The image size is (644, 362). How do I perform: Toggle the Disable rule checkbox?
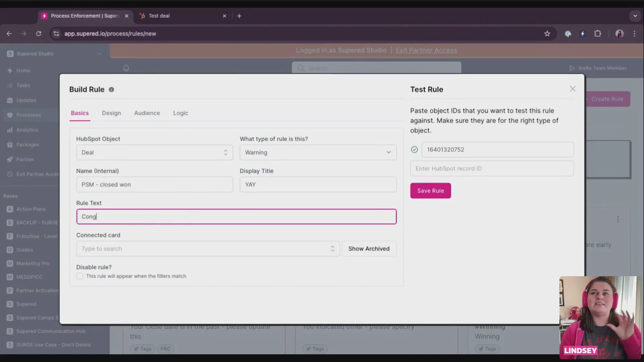(79, 276)
